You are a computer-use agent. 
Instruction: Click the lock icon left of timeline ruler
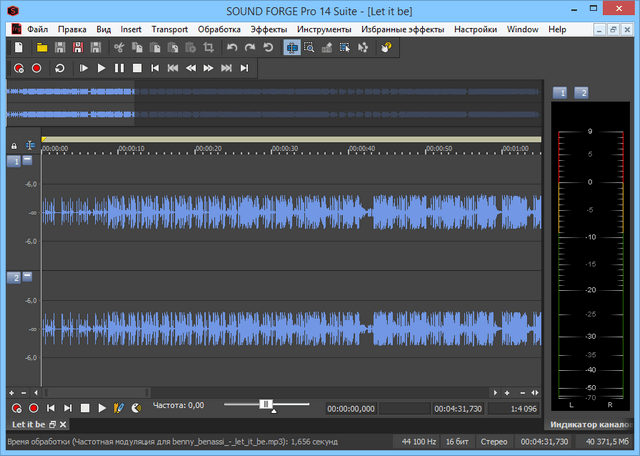(13, 146)
